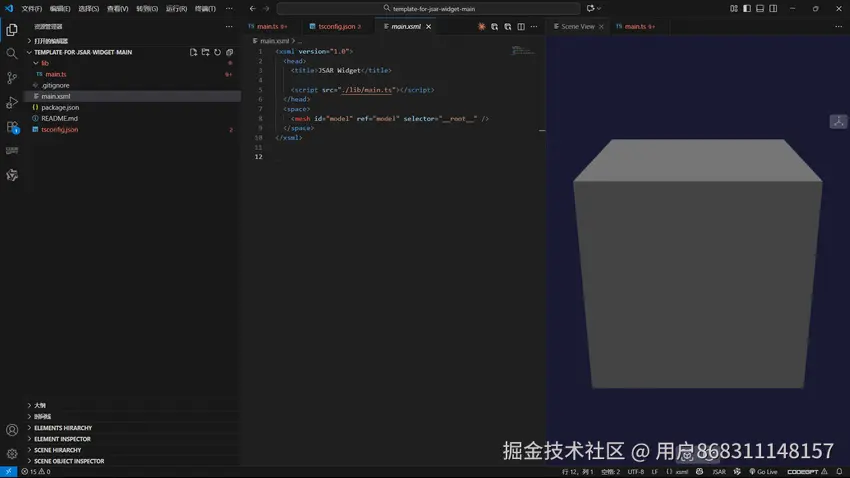
Task: Open the Terminal (T) menu
Action: 205,9
